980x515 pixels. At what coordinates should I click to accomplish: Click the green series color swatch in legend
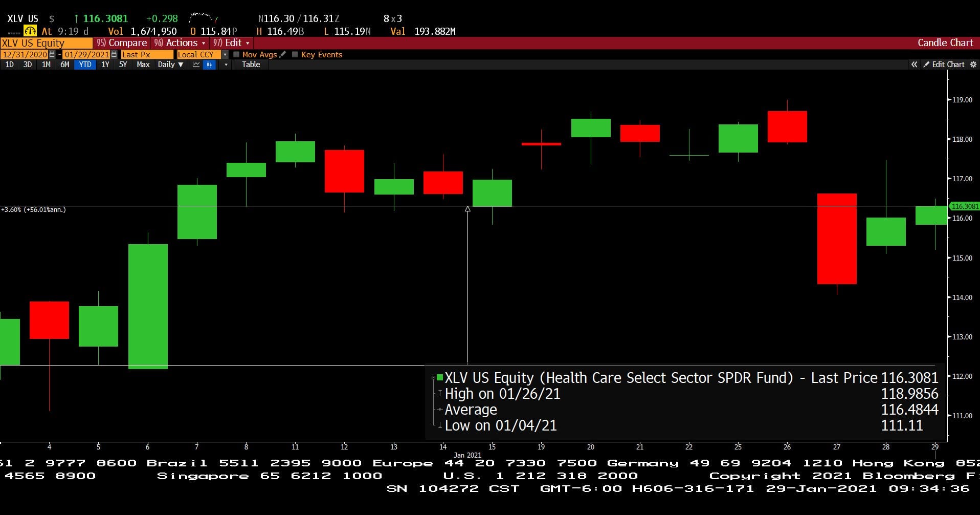(440, 378)
